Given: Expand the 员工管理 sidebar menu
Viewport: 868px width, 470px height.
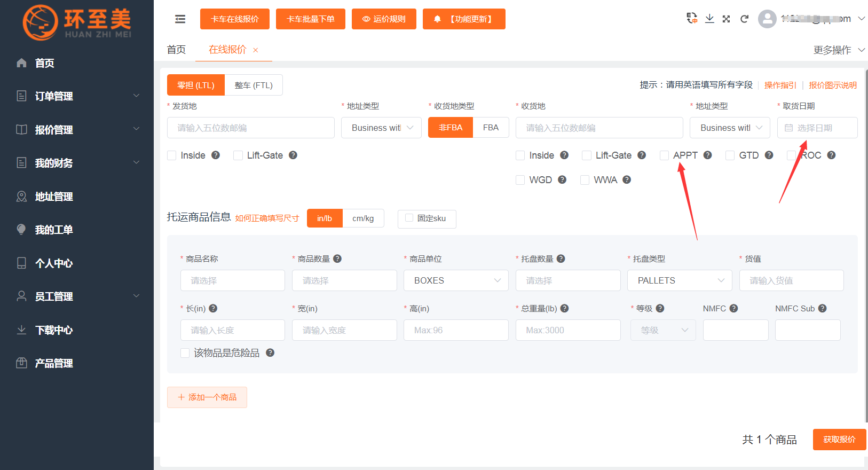Looking at the screenshot, I should [77, 296].
